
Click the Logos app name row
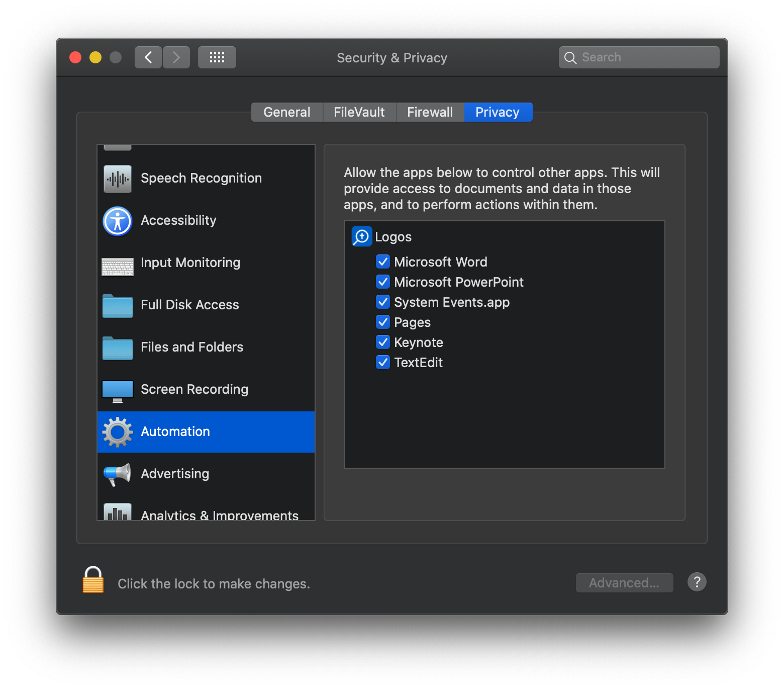pos(505,236)
